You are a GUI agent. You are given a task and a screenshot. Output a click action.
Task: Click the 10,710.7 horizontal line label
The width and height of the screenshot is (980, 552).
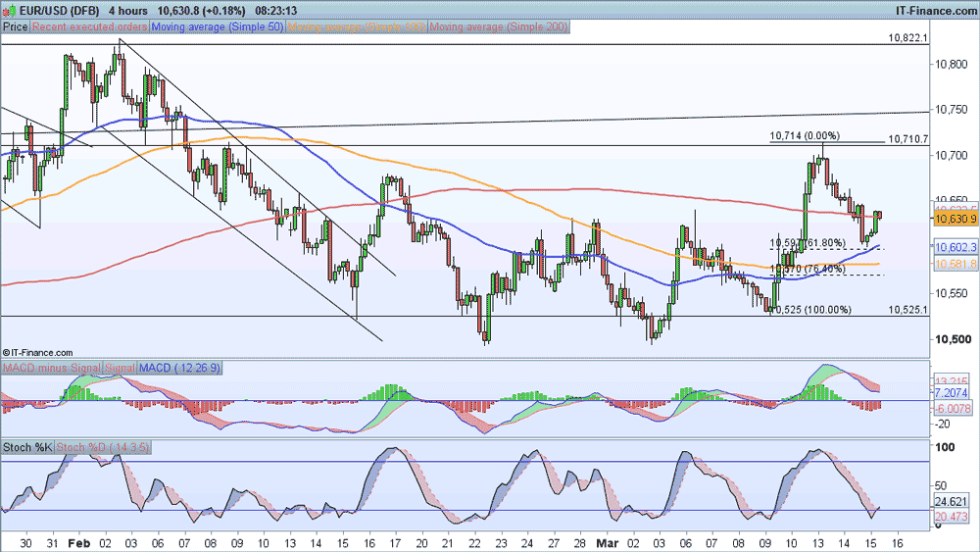[907, 139]
